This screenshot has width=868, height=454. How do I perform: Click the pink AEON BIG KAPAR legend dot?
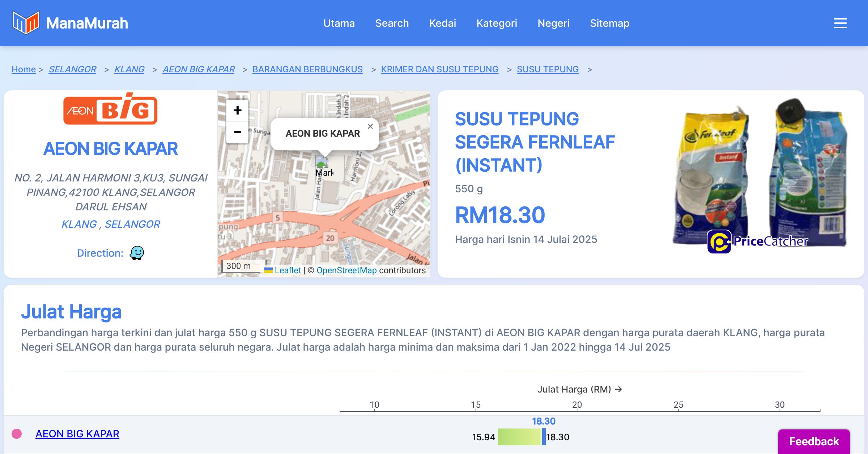17,433
